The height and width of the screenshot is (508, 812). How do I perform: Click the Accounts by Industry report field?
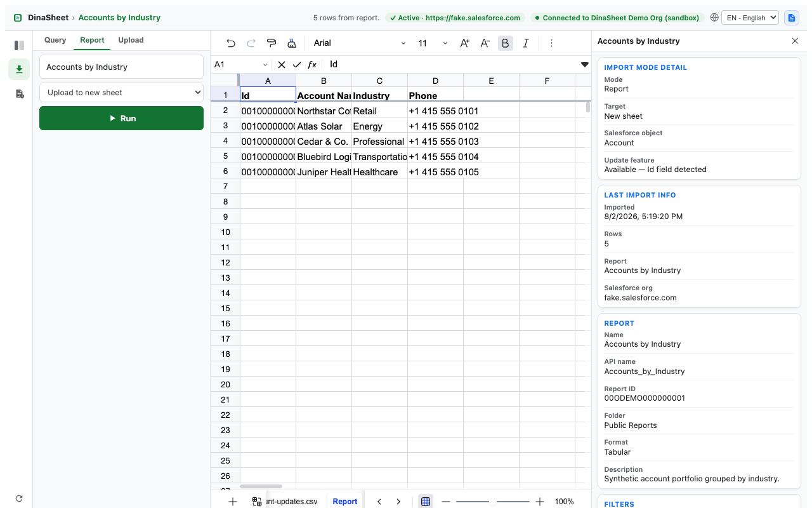click(x=121, y=67)
